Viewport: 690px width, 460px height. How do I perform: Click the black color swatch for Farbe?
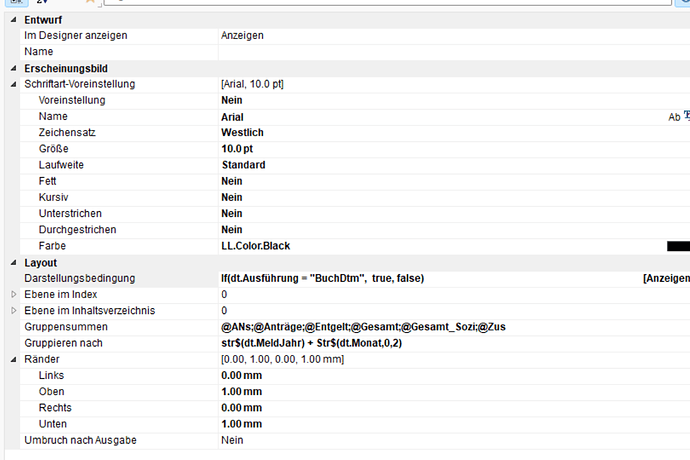coord(678,246)
